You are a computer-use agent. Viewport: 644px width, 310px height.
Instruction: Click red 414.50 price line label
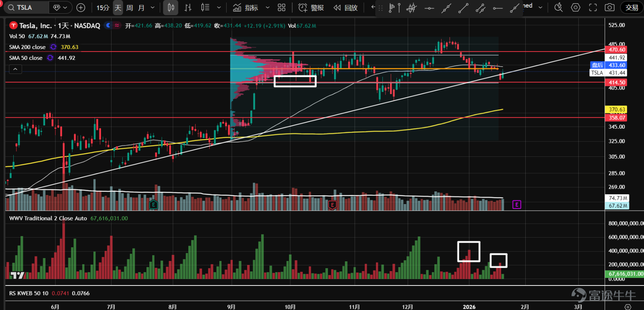[617, 82]
